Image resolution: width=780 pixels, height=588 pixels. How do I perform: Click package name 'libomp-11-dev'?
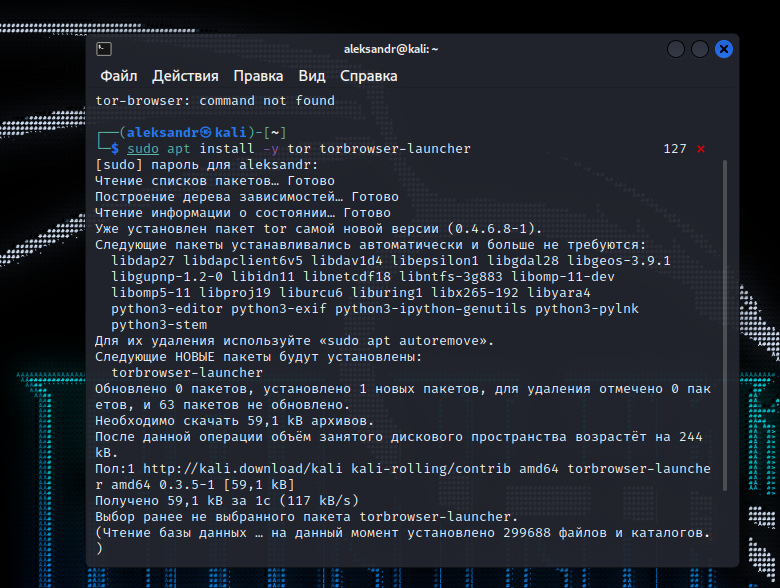[563, 277]
